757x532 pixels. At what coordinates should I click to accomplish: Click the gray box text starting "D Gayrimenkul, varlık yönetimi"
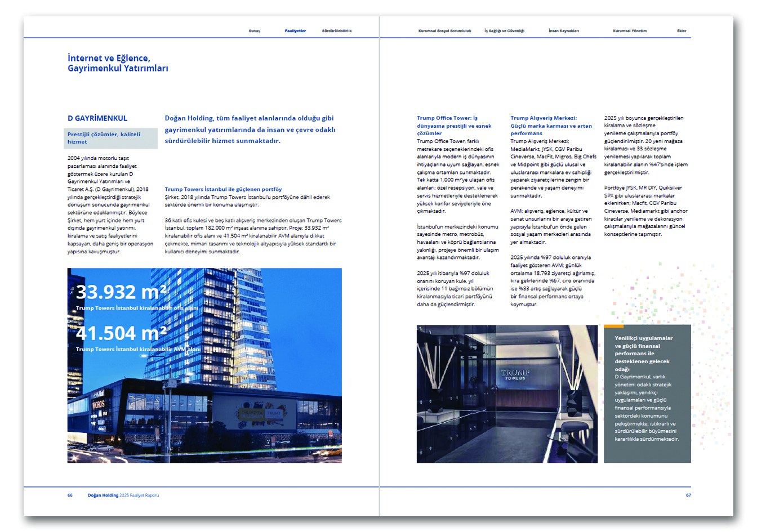pos(647,408)
